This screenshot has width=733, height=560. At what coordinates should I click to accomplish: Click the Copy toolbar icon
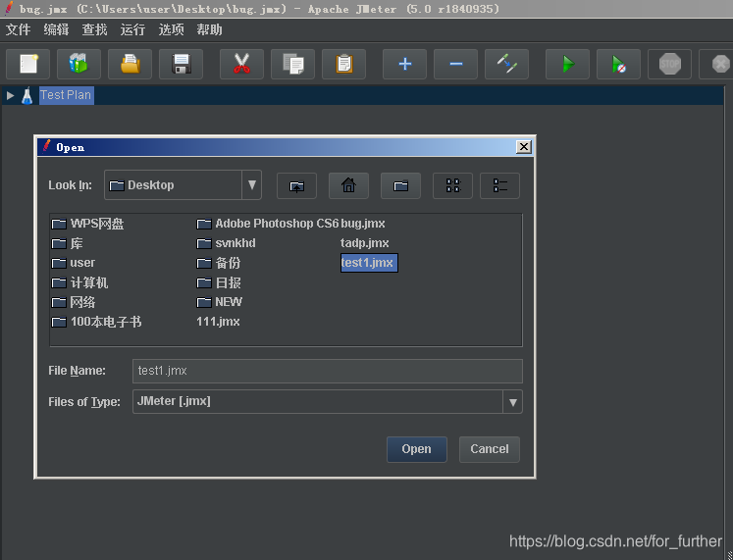(x=292, y=64)
